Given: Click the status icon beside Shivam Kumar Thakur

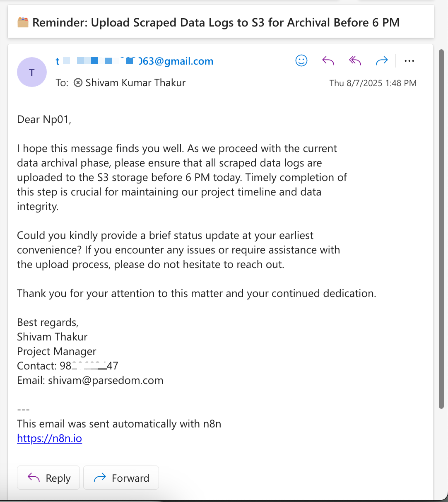Looking at the screenshot, I should pyautogui.click(x=78, y=83).
